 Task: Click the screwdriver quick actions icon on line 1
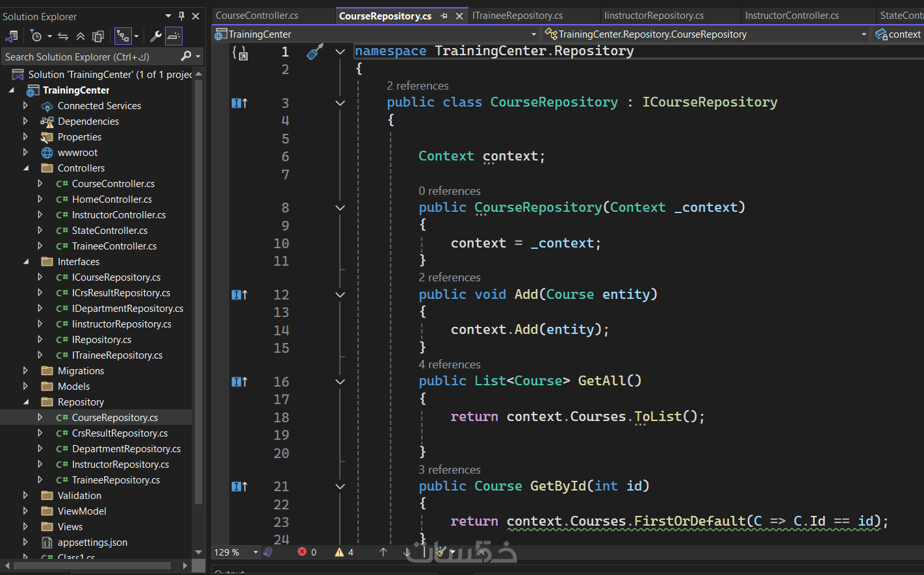(315, 52)
